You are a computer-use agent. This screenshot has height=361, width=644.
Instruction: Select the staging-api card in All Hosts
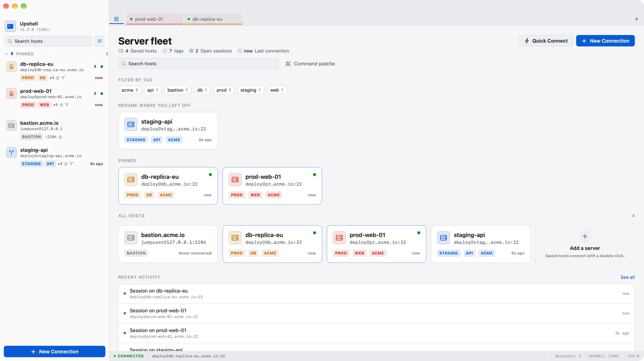click(481, 244)
